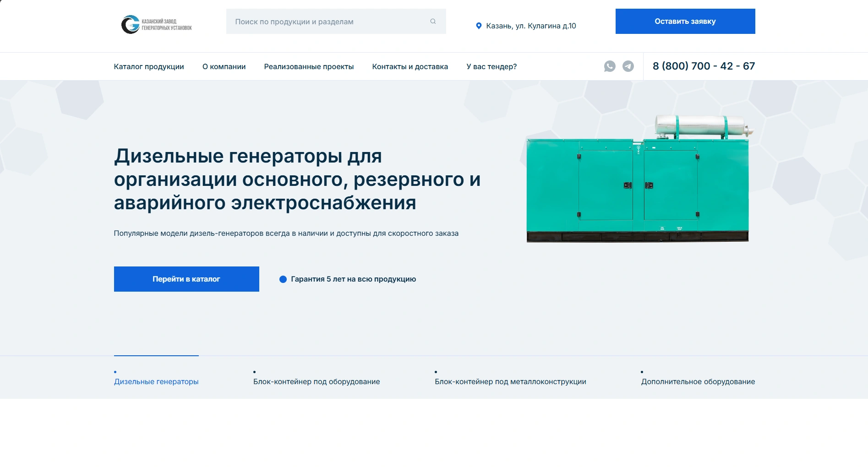868x467 pixels.
Task: Open the WhatsApp chat icon
Action: click(x=610, y=66)
